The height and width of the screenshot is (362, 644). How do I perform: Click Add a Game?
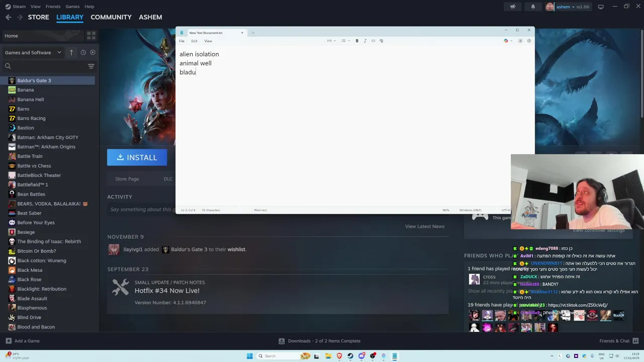(x=23, y=341)
